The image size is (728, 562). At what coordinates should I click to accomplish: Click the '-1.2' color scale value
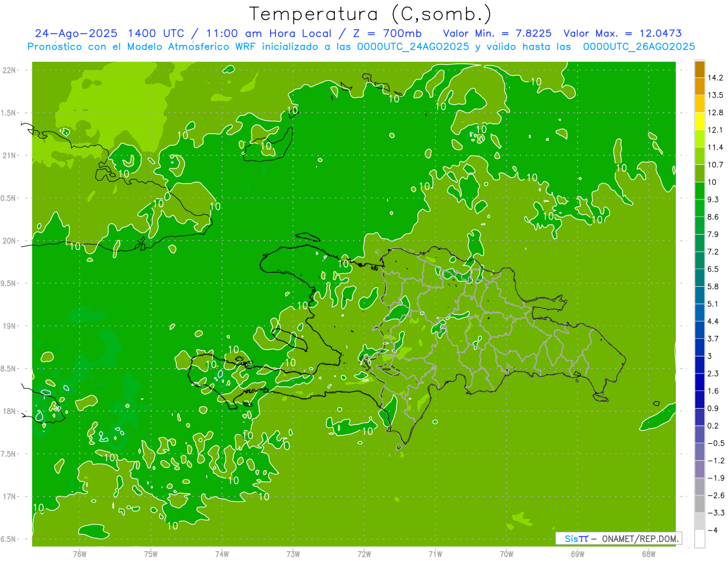[x=716, y=460]
